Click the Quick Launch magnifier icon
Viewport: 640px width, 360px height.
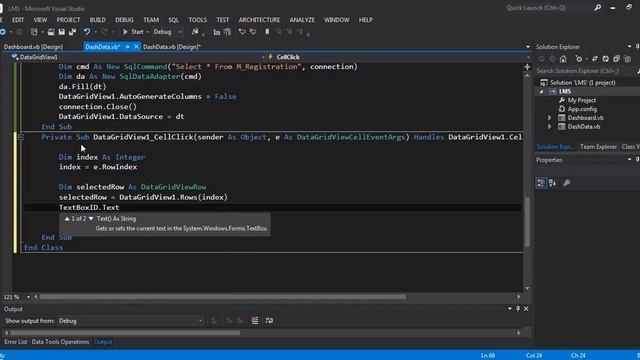pos(598,8)
